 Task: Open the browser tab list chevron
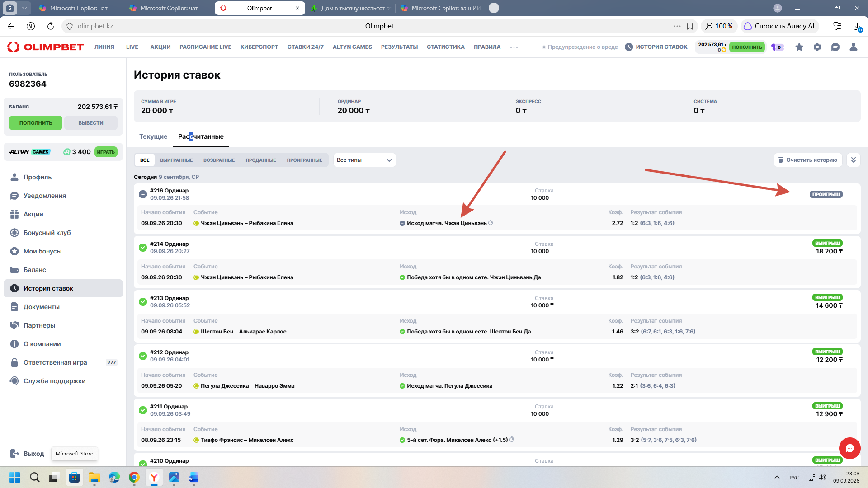point(24,8)
